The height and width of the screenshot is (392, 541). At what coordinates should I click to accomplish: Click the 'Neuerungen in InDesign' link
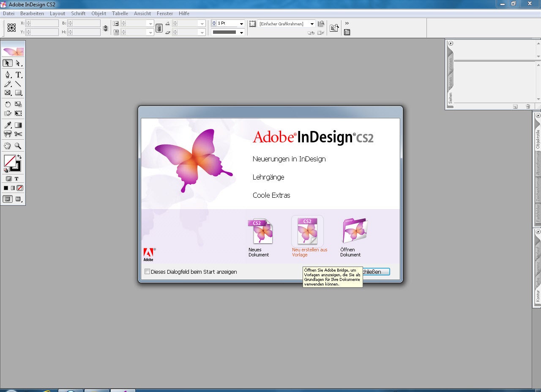pos(289,159)
